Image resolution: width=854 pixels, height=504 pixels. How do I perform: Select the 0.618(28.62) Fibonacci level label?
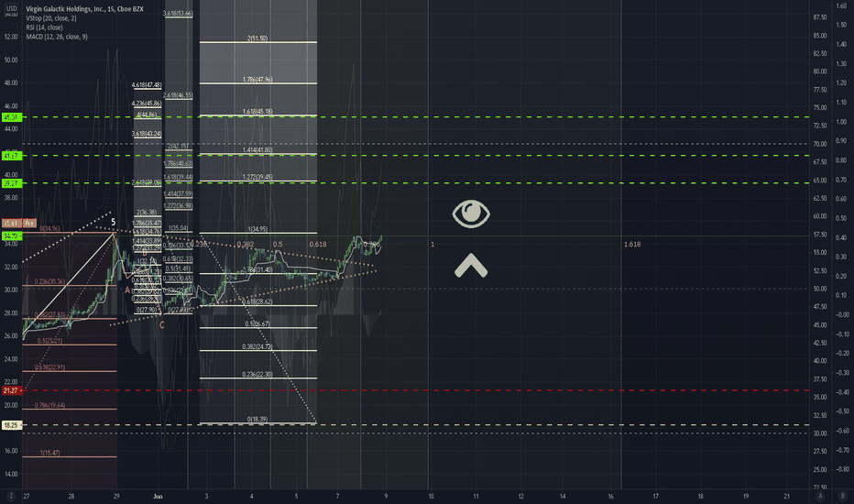coord(257,301)
